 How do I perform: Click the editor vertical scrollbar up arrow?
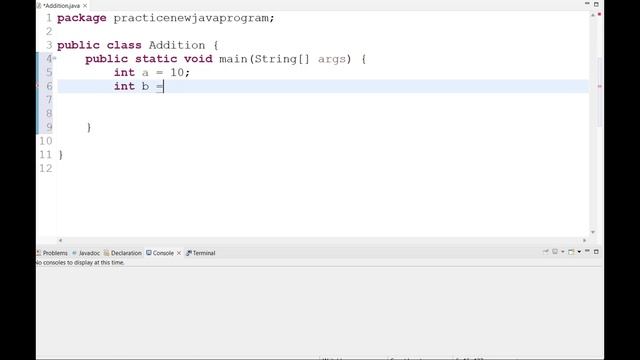point(593,15)
